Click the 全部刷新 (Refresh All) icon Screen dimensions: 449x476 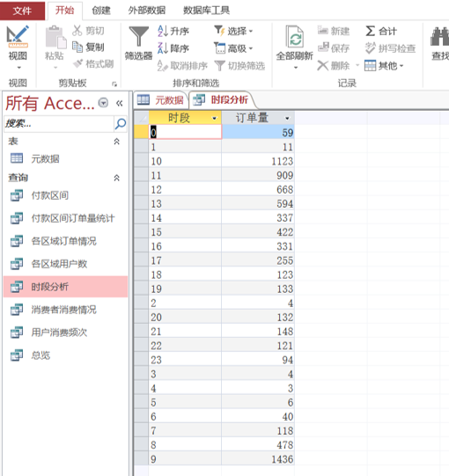pos(294,38)
